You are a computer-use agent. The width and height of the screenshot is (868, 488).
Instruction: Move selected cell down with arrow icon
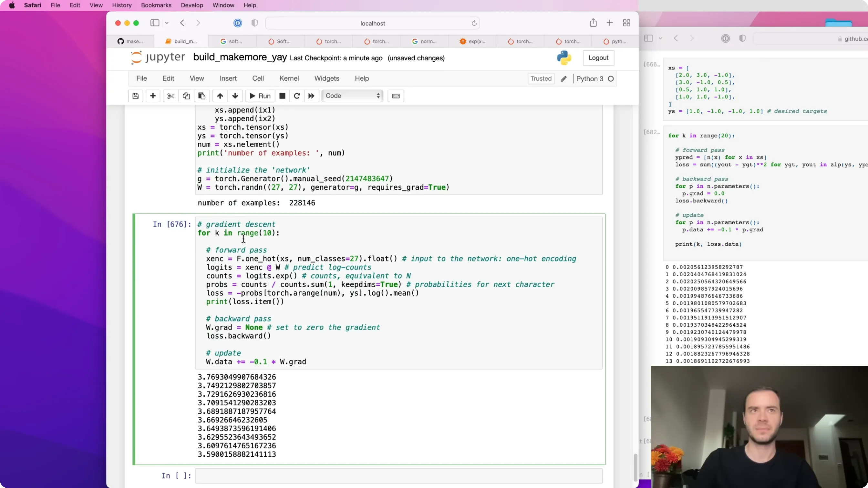tap(235, 96)
